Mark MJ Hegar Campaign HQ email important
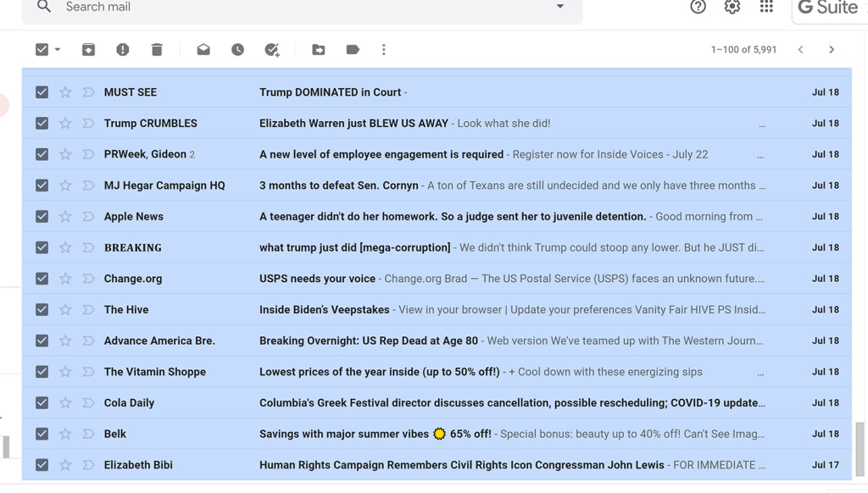The height and width of the screenshot is (493, 868). tap(88, 186)
